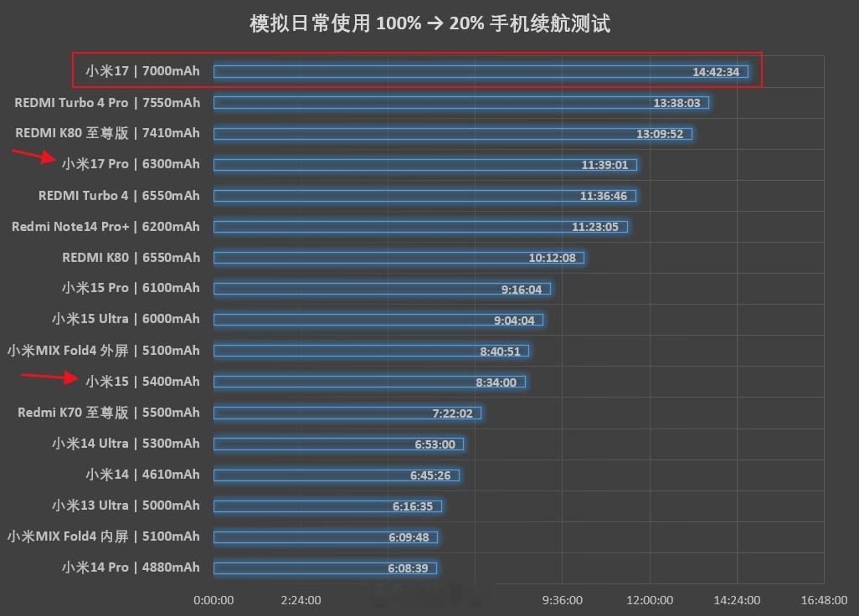Click the bar value 14:42:34

(716, 72)
